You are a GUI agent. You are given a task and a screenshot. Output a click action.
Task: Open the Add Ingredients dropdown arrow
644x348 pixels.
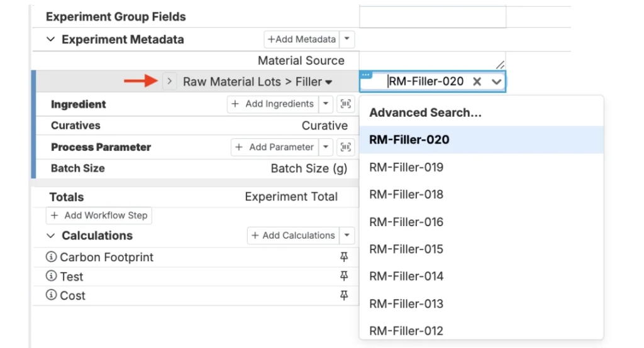pyautogui.click(x=326, y=104)
